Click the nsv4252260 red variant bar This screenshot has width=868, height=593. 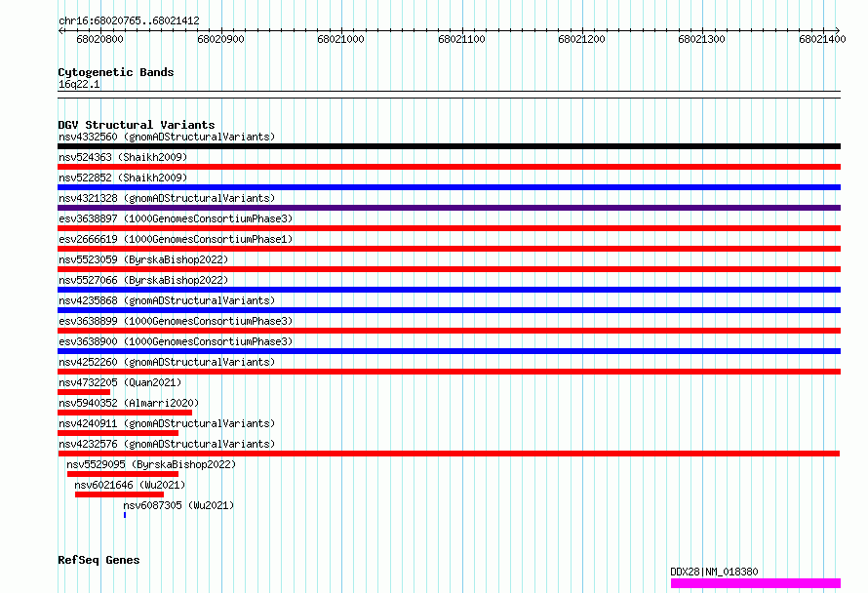(x=449, y=372)
